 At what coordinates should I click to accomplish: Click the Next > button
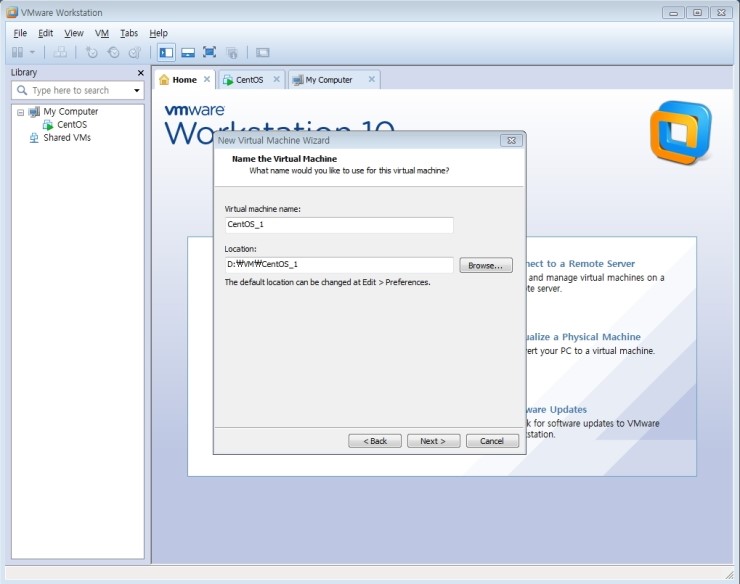433,441
